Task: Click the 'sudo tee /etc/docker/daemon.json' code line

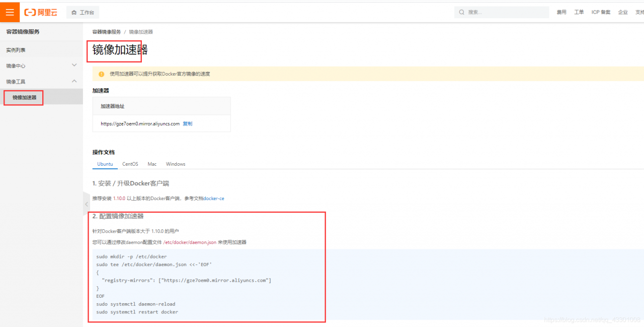Action: pos(154,265)
